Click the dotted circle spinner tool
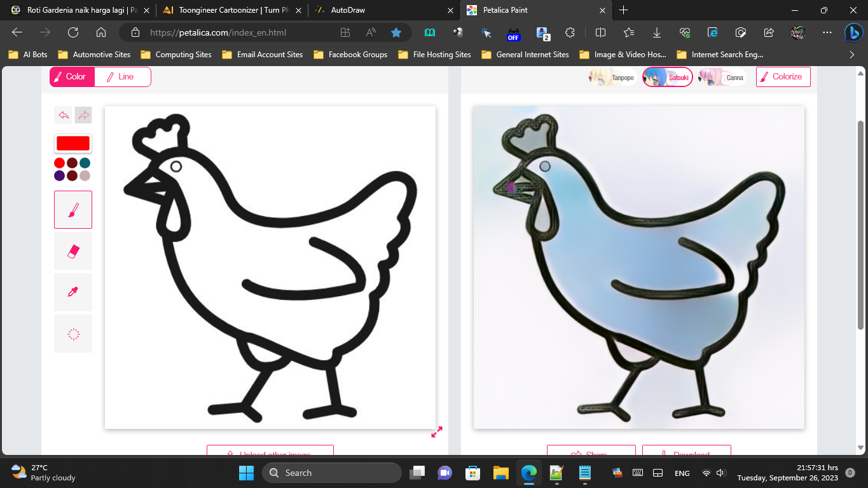 (73, 334)
